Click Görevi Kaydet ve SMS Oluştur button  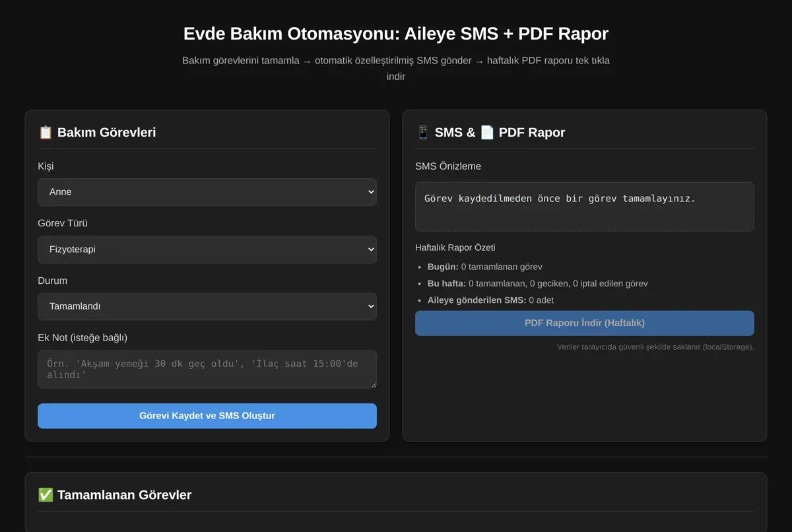click(x=207, y=416)
